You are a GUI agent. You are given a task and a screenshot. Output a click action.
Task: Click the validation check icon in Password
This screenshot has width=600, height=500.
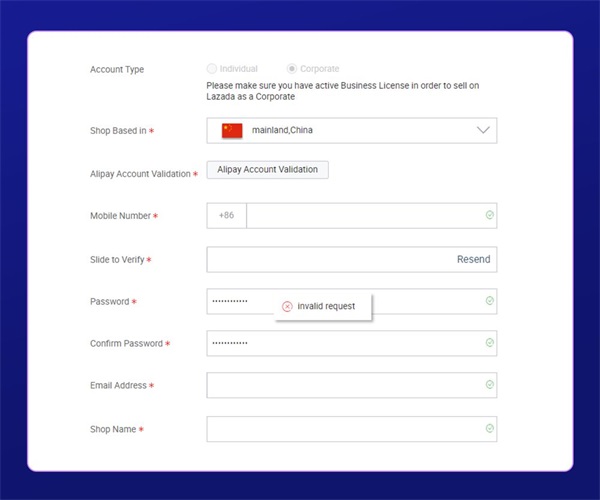[489, 301]
